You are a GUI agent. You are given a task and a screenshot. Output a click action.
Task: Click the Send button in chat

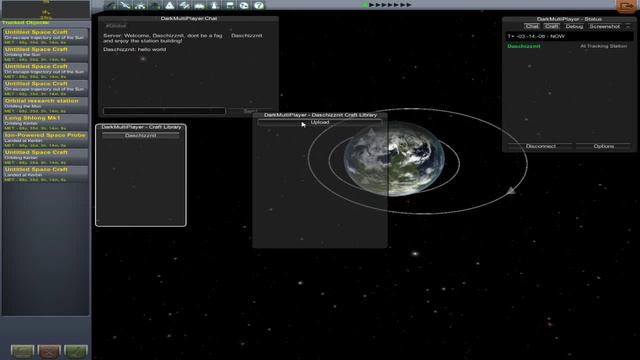pyautogui.click(x=250, y=111)
